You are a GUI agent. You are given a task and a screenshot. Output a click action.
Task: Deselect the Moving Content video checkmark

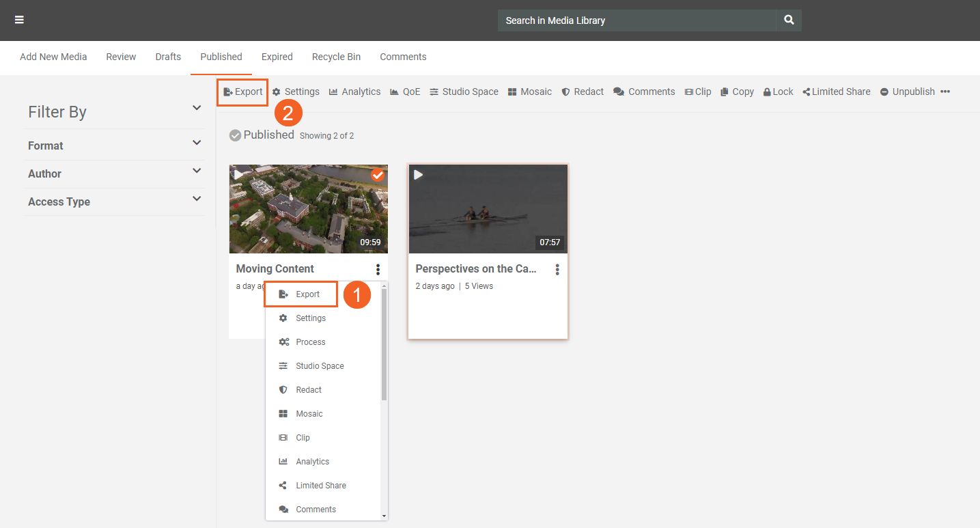[x=377, y=176]
